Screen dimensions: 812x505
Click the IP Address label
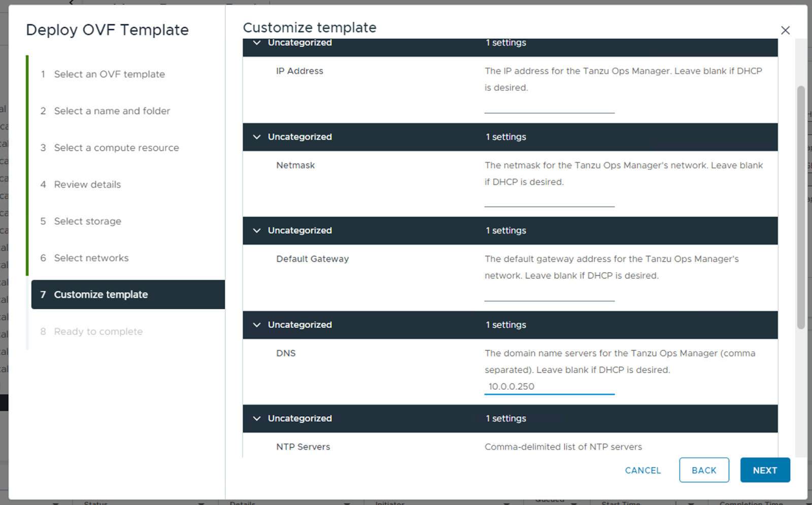[299, 71]
